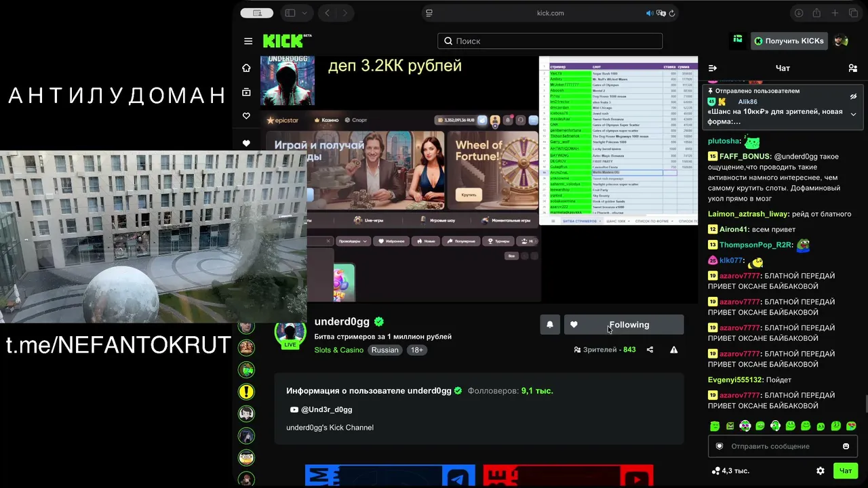The height and width of the screenshot is (488, 868).
Task: Open Safari downloads
Action: click(799, 13)
